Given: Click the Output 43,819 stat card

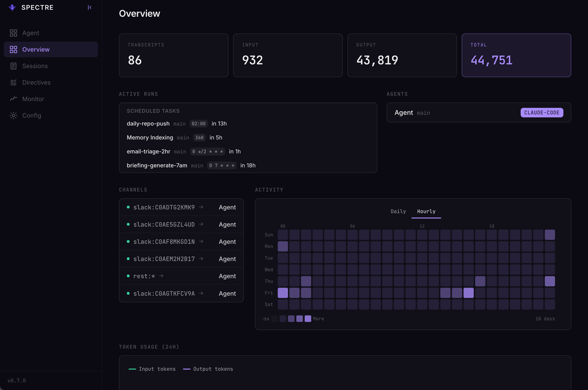Looking at the screenshot, I should (x=402, y=55).
